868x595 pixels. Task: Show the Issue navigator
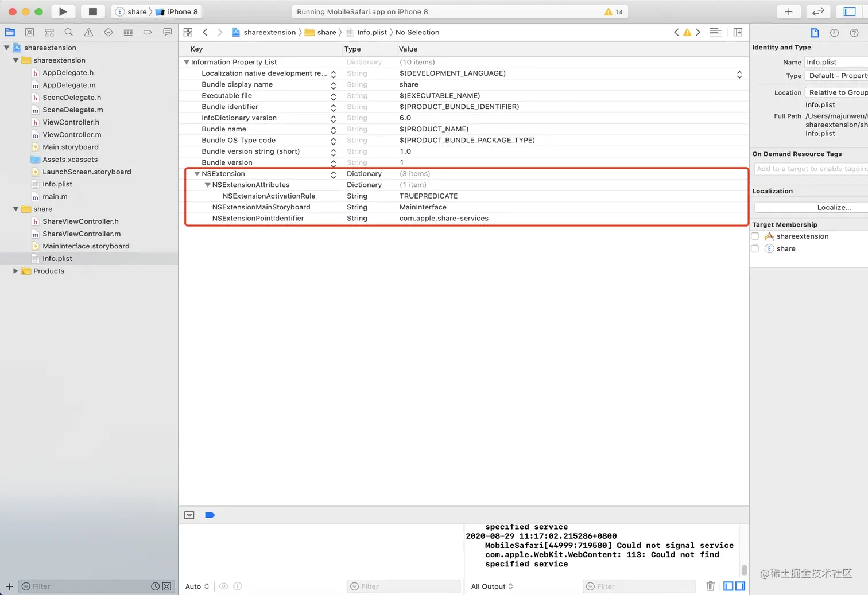(88, 32)
